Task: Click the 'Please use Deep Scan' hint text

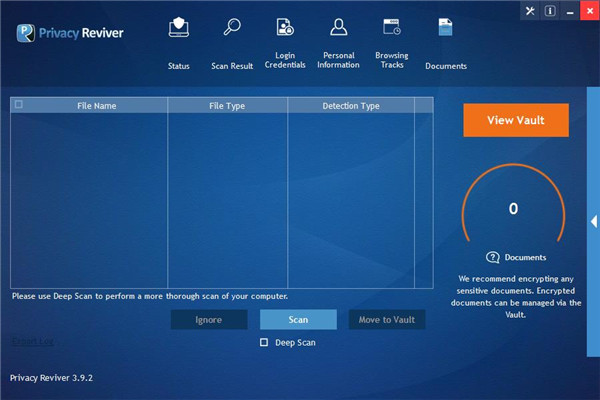Action: 150,296
